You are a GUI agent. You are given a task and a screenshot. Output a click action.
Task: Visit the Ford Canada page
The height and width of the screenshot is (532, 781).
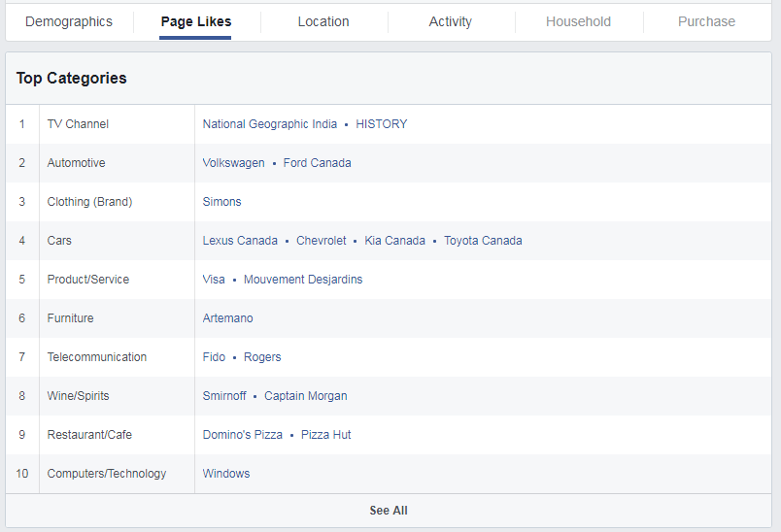(317, 163)
